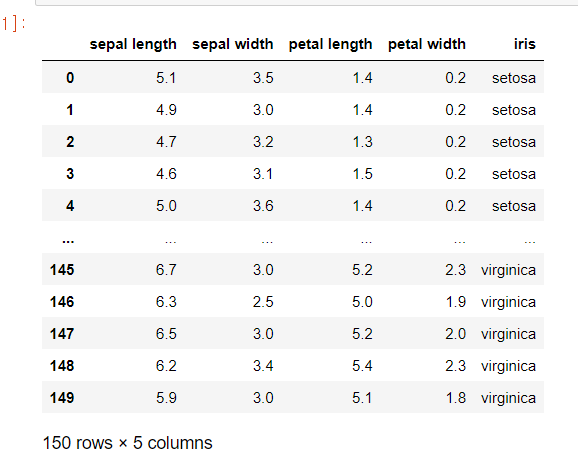578x464 pixels.
Task: Click sepal length value 5.1 in row 0
Action: (166, 78)
